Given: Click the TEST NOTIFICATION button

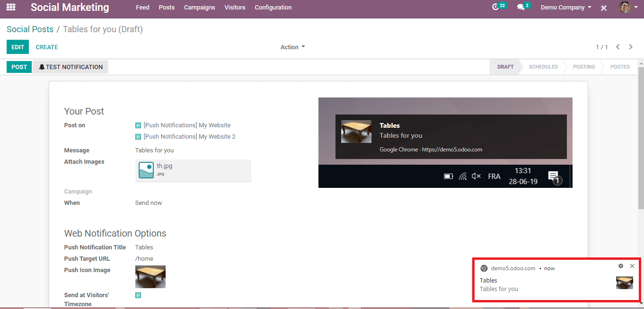Looking at the screenshot, I should point(71,67).
